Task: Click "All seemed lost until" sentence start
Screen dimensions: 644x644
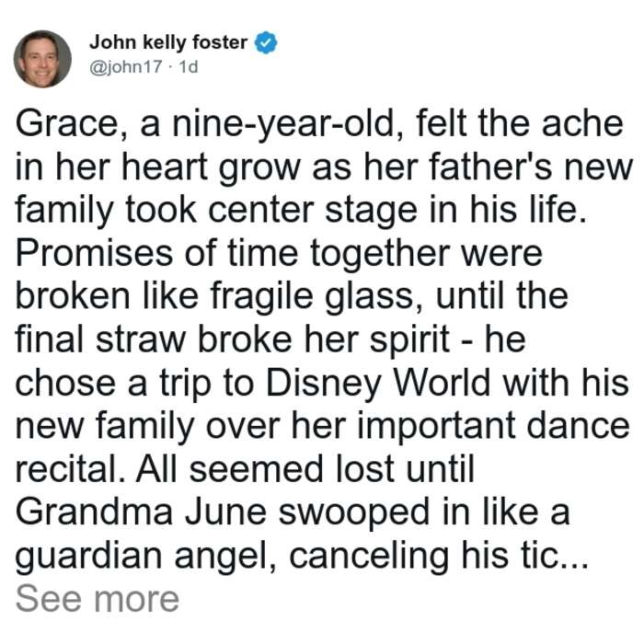Action: (305, 469)
